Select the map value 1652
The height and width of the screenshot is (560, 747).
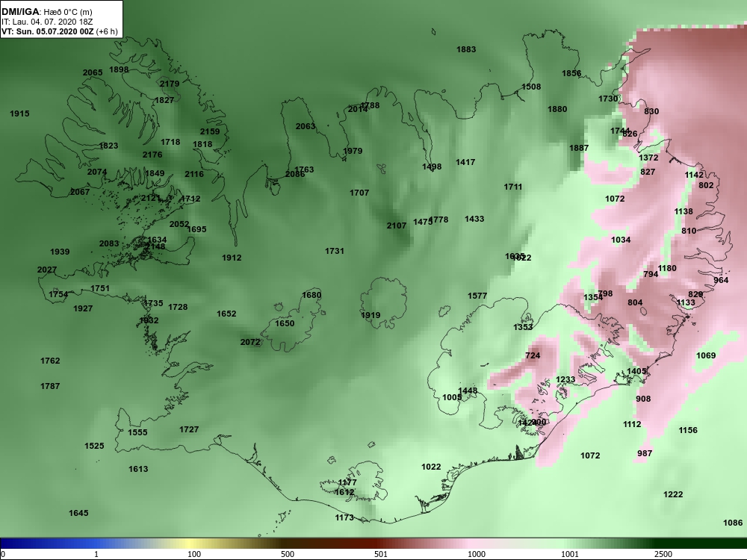[226, 314]
